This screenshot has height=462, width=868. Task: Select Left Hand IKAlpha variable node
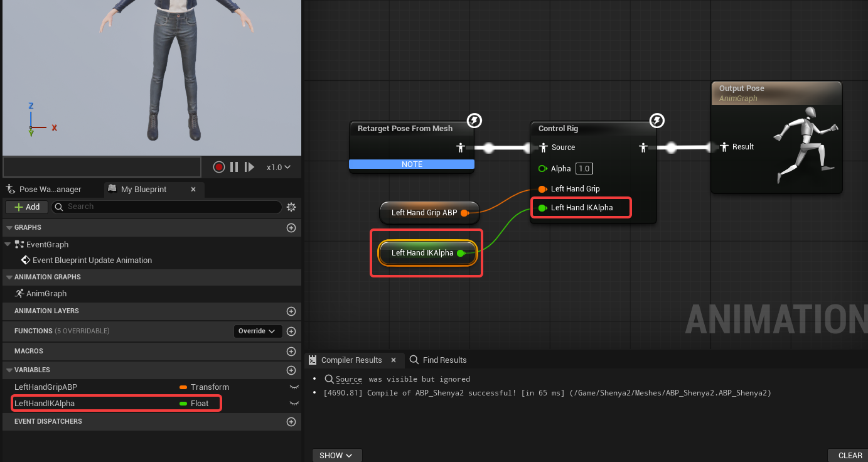[428, 253]
